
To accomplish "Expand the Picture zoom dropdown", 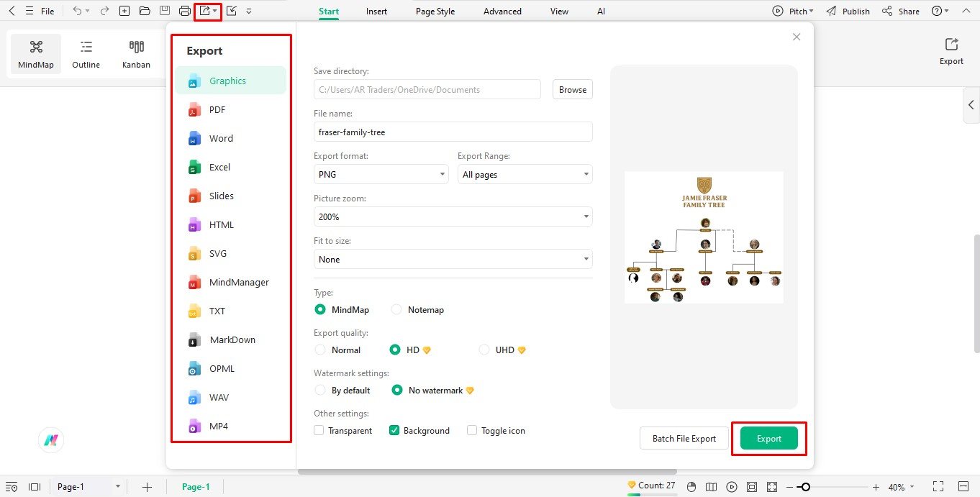I will 453,216.
